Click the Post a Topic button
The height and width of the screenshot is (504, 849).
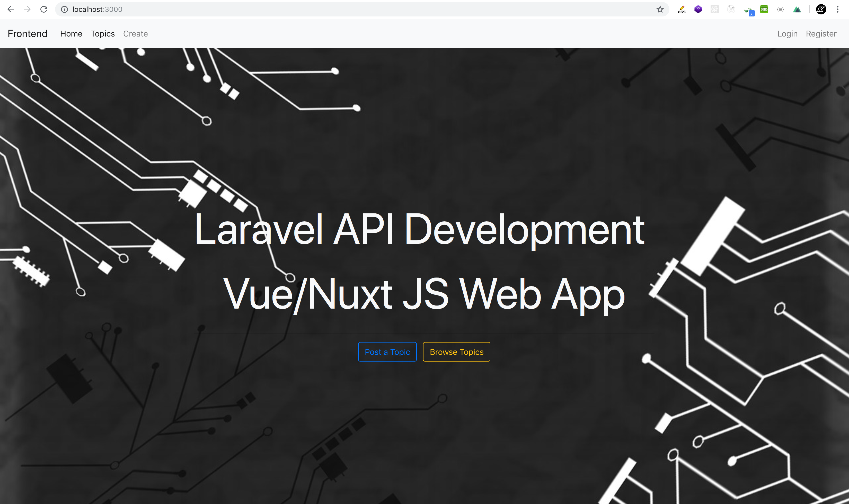[x=387, y=352]
